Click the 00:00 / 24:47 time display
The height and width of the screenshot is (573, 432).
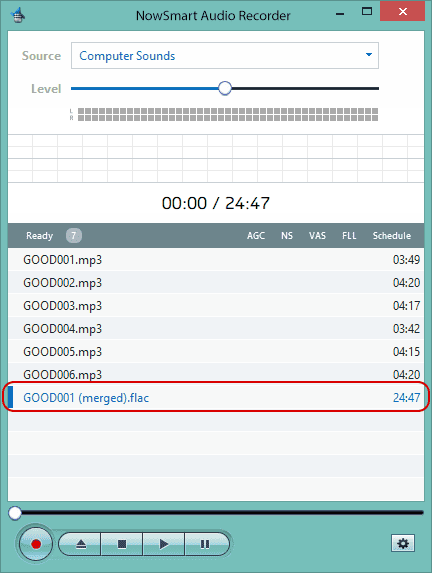point(216,203)
